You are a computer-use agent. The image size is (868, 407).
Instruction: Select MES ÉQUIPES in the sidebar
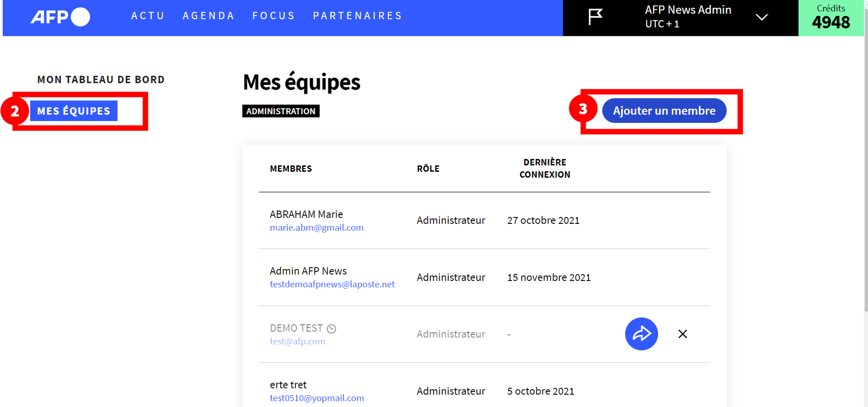pyautogui.click(x=74, y=111)
